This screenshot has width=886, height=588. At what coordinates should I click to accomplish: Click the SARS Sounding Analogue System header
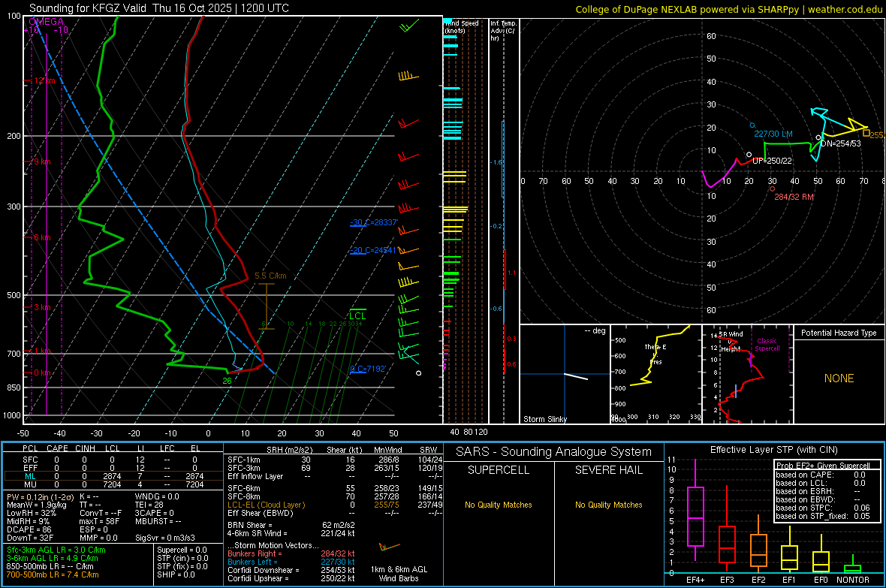point(553,452)
